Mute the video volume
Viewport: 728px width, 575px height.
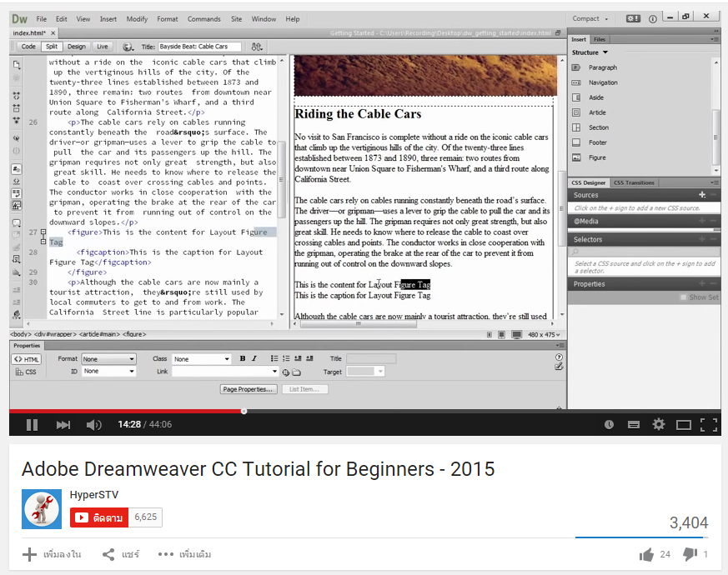[x=93, y=425]
